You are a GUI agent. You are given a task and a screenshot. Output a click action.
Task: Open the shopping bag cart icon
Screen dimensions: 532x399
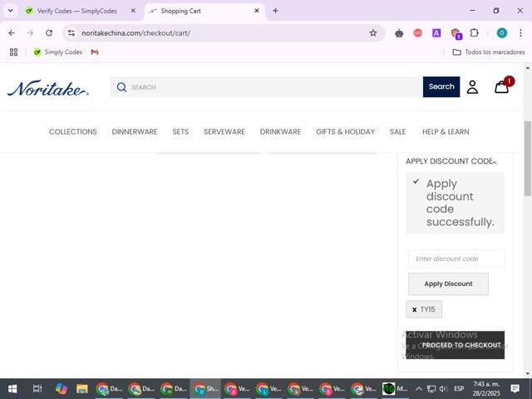501,87
